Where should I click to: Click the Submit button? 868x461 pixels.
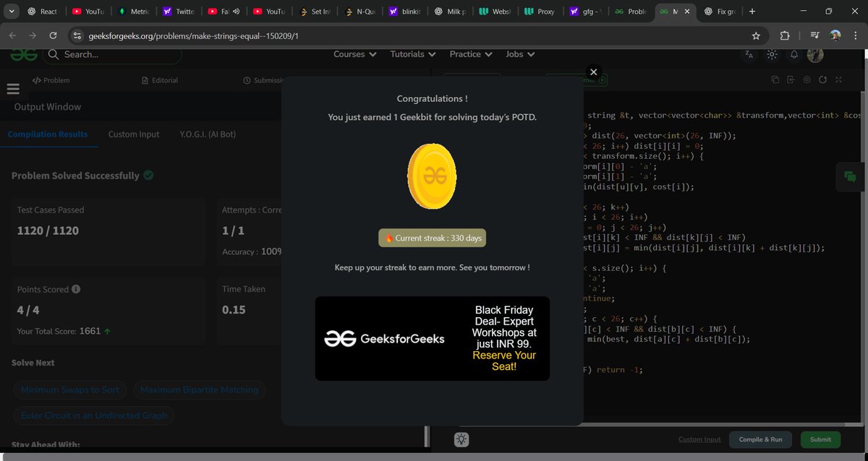[x=820, y=439]
